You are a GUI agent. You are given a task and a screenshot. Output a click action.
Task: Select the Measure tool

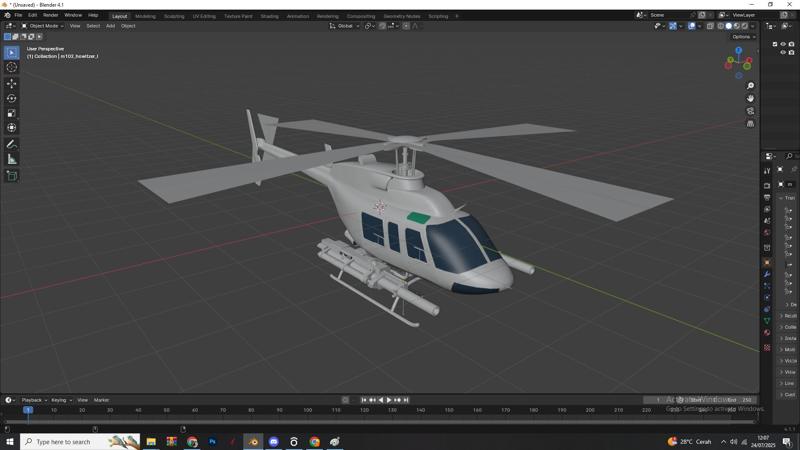coord(11,160)
